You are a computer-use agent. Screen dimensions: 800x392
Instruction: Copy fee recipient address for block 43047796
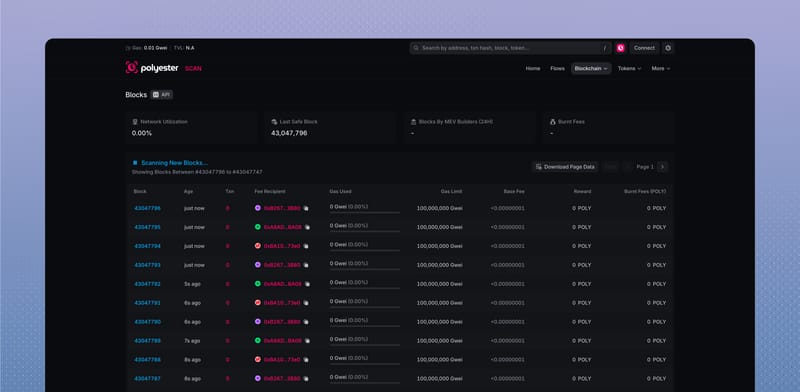pyautogui.click(x=306, y=208)
